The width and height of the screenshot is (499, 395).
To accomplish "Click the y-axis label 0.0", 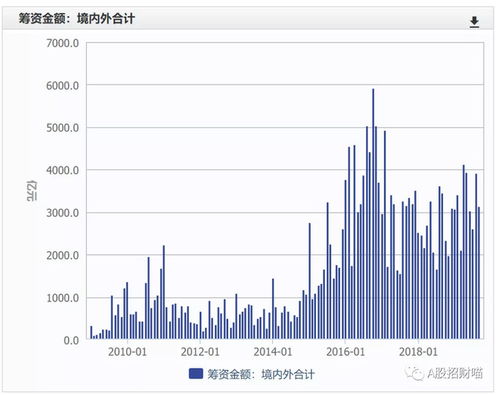I will (71, 340).
